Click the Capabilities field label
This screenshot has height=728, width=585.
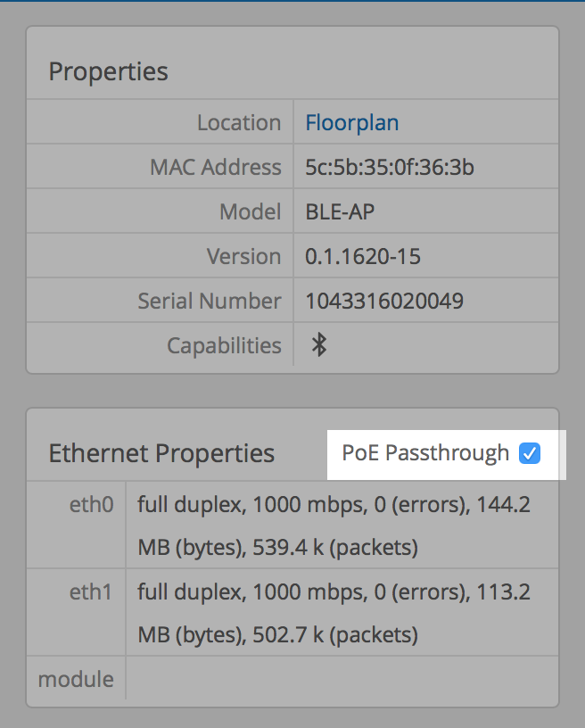tap(224, 345)
